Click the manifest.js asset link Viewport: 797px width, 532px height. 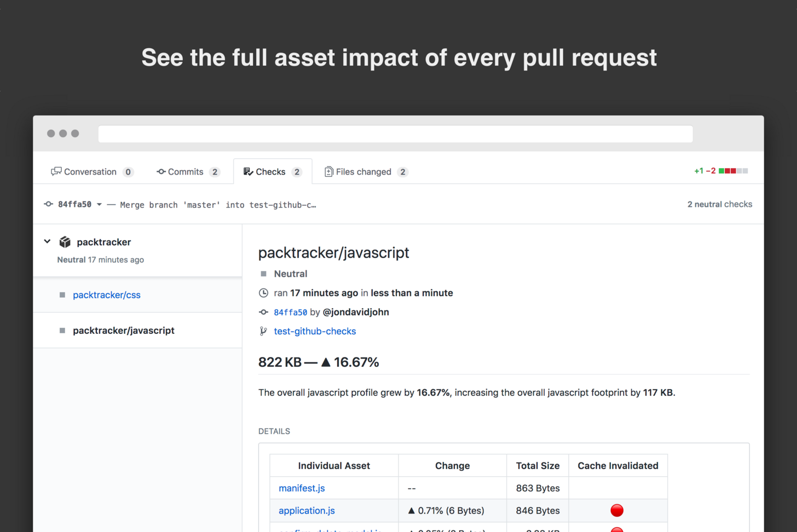(301, 488)
